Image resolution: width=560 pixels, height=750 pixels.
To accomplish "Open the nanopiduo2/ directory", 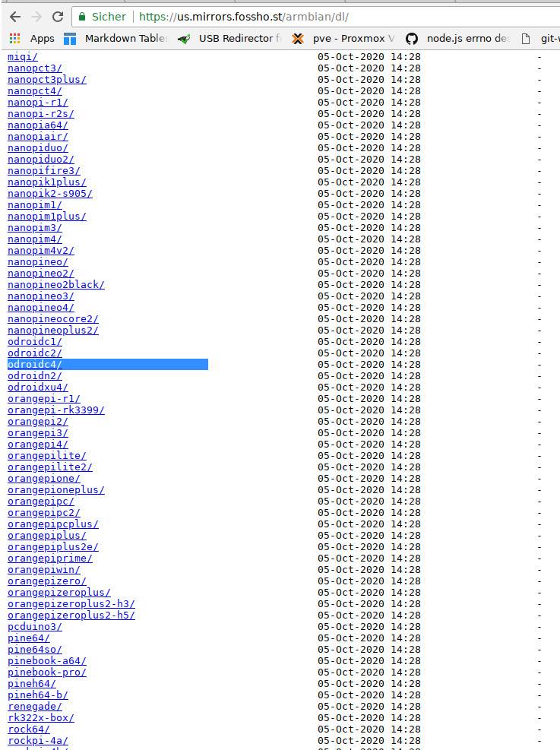I will pyautogui.click(x=40, y=160).
